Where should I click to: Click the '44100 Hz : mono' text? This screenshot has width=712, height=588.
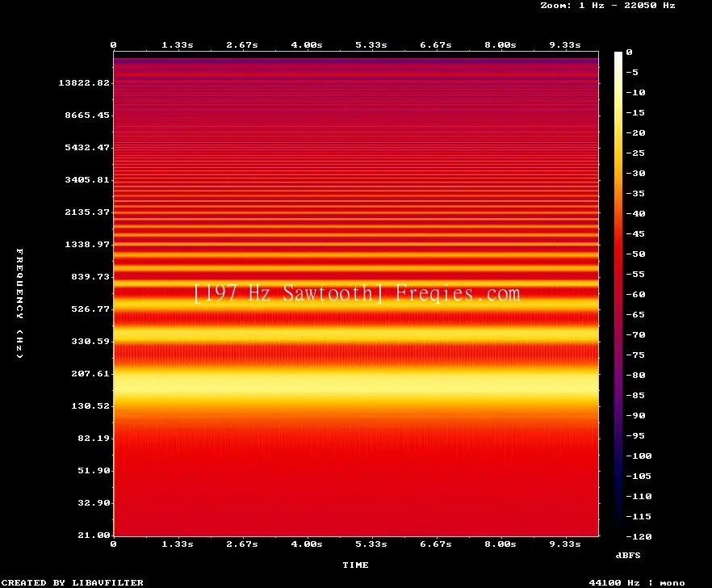[637, 582]
